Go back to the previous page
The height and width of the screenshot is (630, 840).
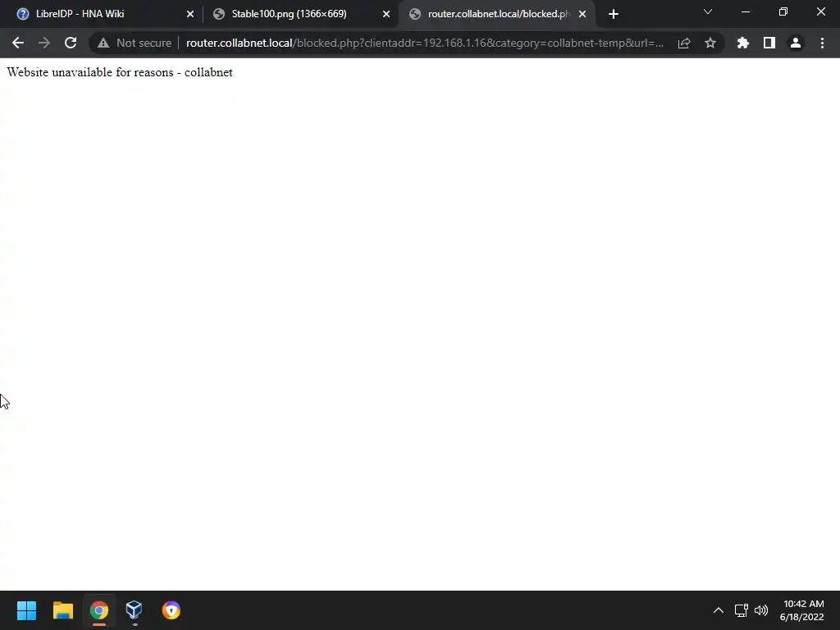pos(18,43)
